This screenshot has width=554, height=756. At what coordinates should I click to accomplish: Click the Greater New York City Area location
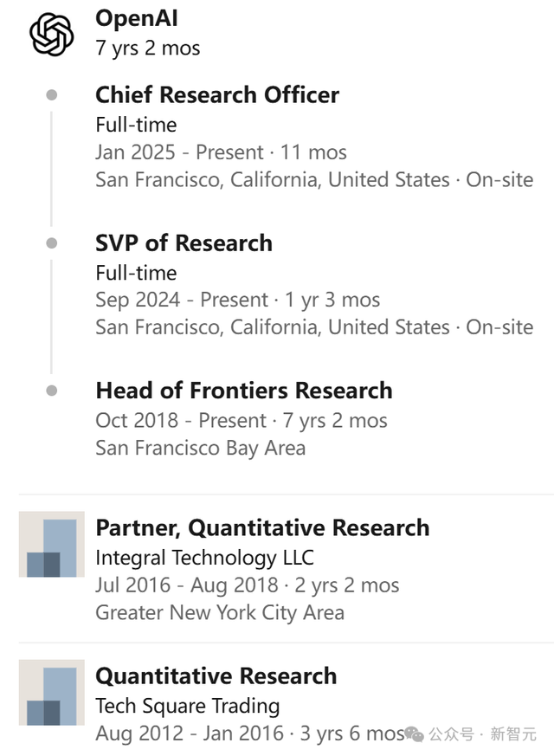219,613
